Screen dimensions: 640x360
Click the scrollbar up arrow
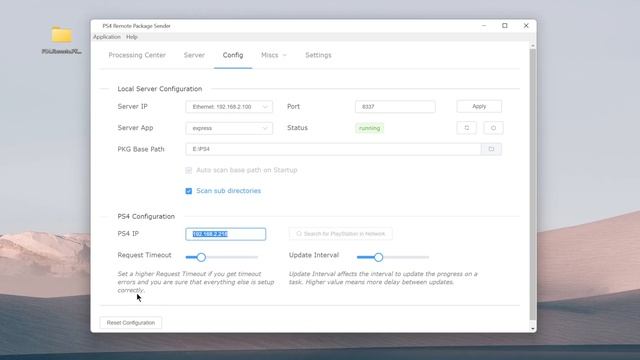coord(533,45)
